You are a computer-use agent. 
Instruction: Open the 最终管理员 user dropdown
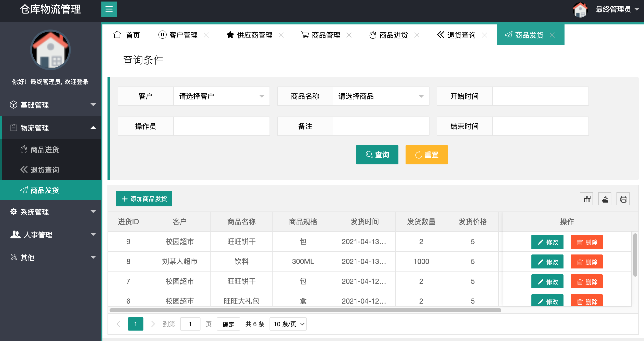pos(617,9)
